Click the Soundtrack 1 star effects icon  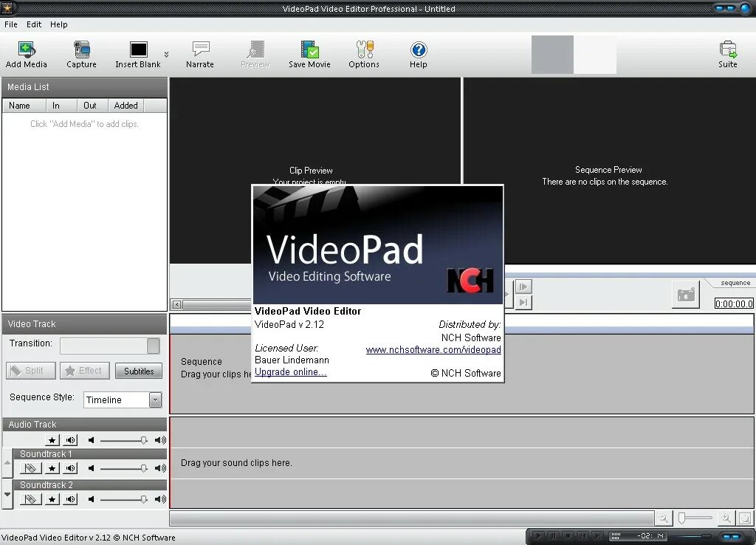click(52, 468)
